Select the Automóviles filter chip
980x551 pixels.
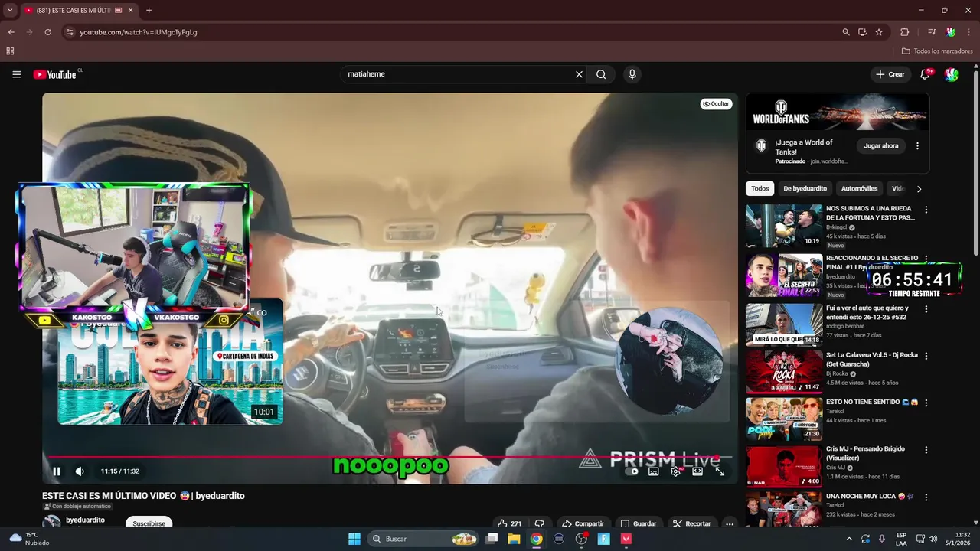(859, 188)
